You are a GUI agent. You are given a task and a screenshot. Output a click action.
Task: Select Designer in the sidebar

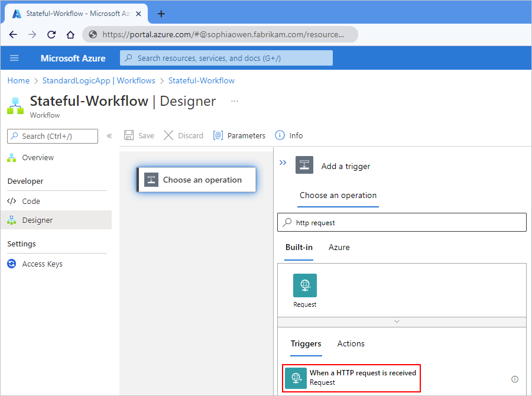[x=56, y=220]
